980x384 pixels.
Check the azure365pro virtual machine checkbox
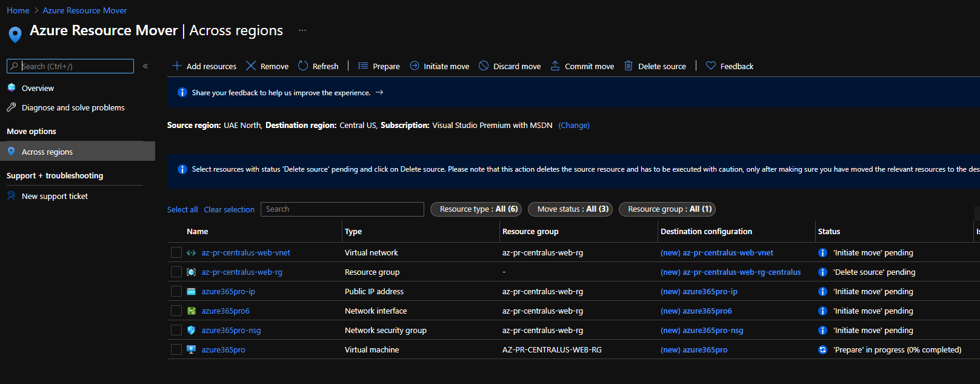pyautogui.click(x=176, y=349)
